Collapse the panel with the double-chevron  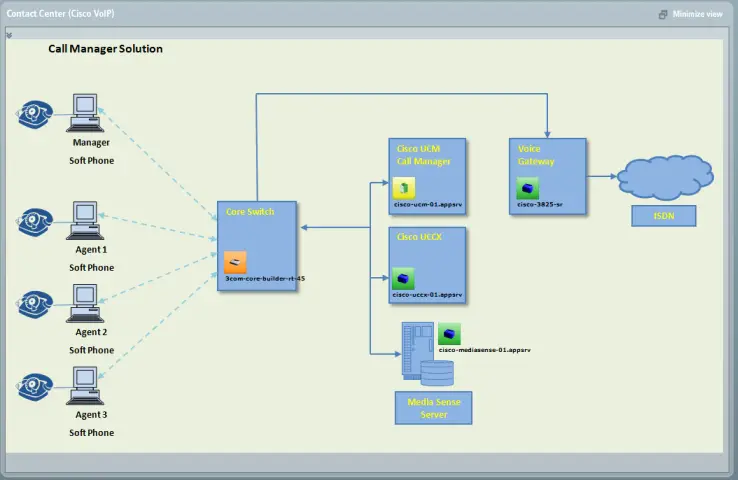coord(9,35)
